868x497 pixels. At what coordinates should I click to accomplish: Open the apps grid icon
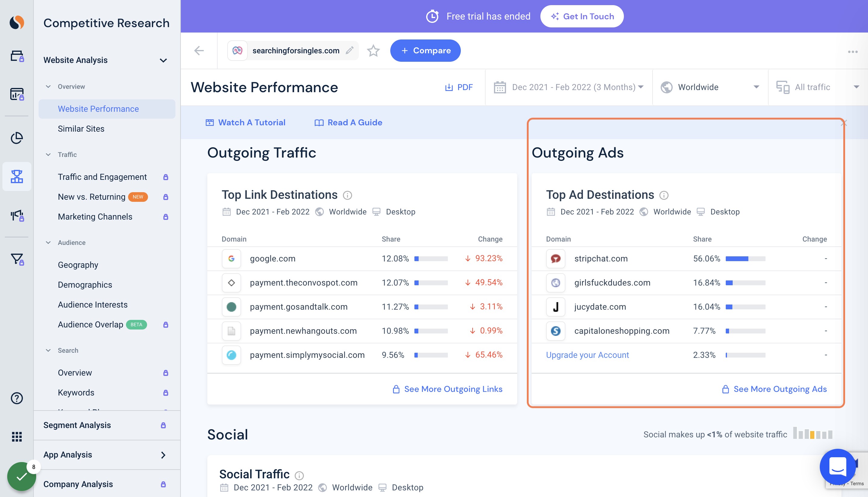(x=17, y=436)
